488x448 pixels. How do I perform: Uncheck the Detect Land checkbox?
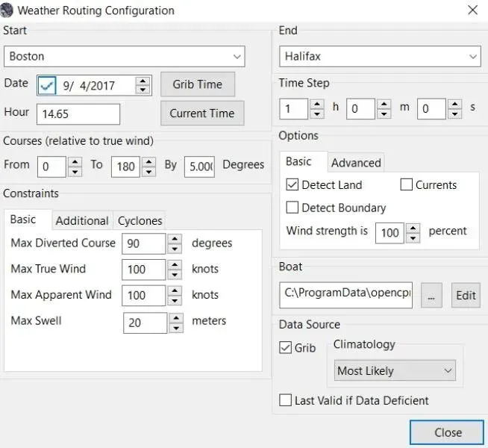click(x=293, y=184)
